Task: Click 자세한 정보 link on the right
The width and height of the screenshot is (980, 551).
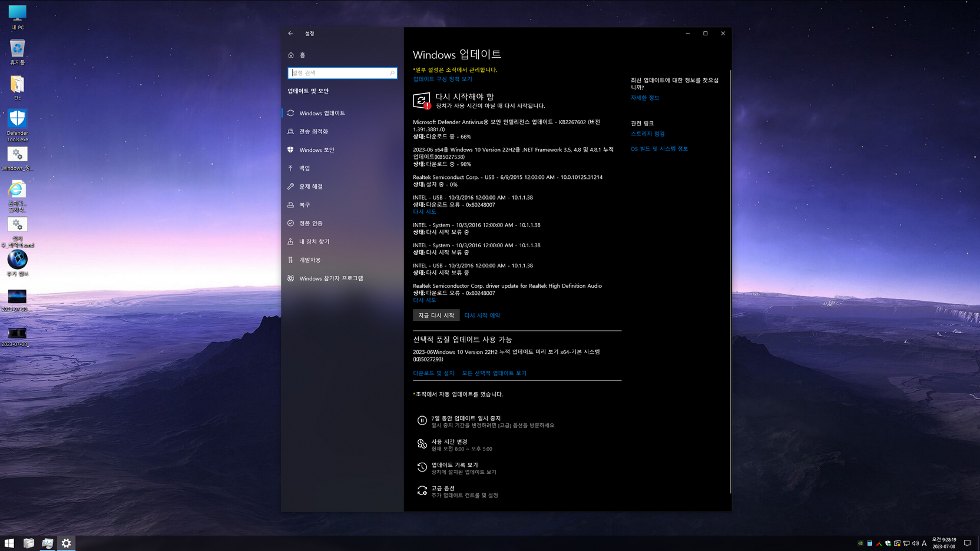Action: tap(645, 98)
